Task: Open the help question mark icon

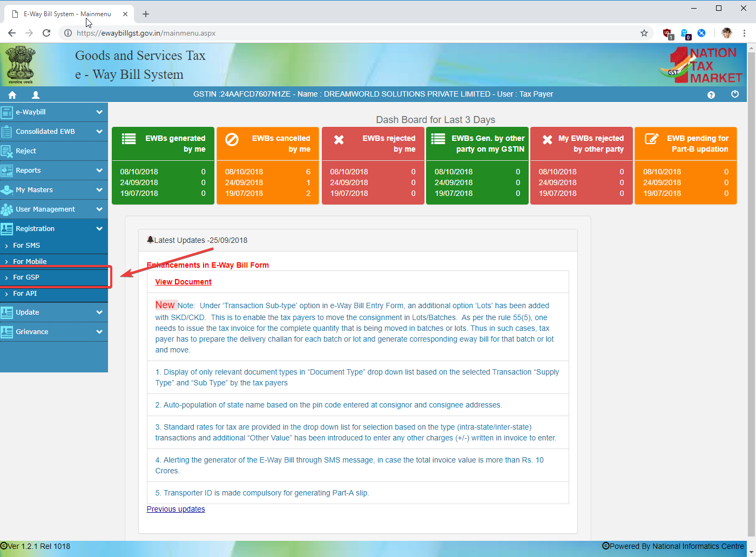Action: 711,95
